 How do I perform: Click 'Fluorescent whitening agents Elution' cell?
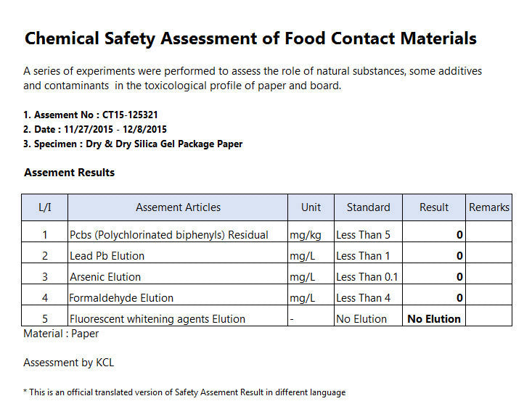click(157, 319)
